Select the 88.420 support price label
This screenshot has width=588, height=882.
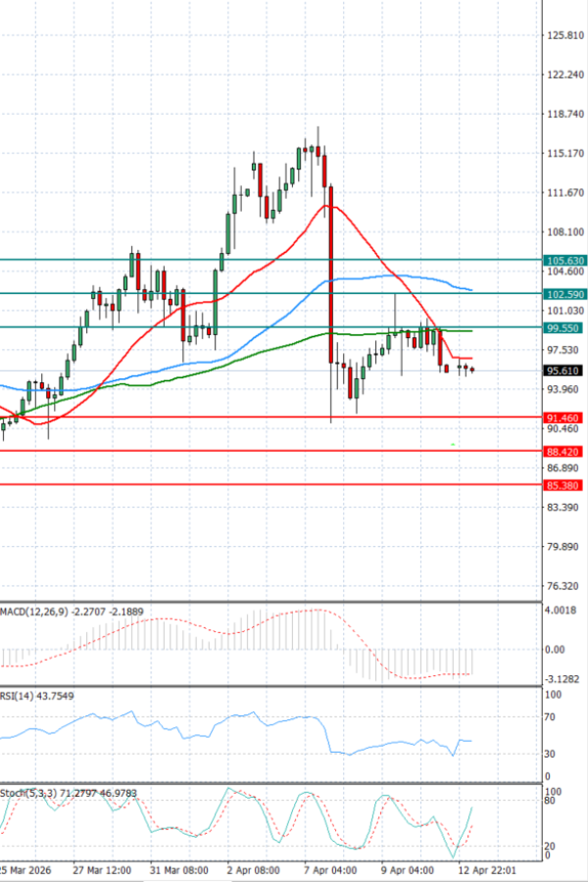565,452
